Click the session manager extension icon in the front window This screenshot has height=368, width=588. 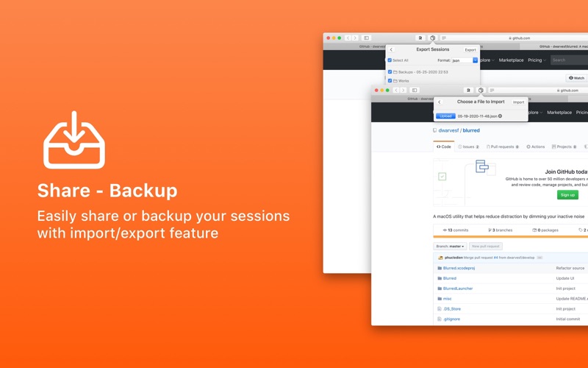(481, 90)
